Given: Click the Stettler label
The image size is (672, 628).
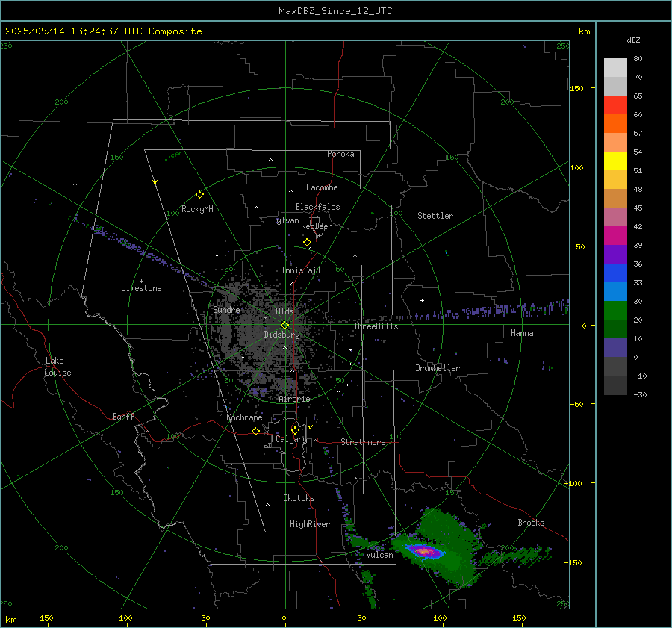Looking at the screenshot, I should 435,216.
